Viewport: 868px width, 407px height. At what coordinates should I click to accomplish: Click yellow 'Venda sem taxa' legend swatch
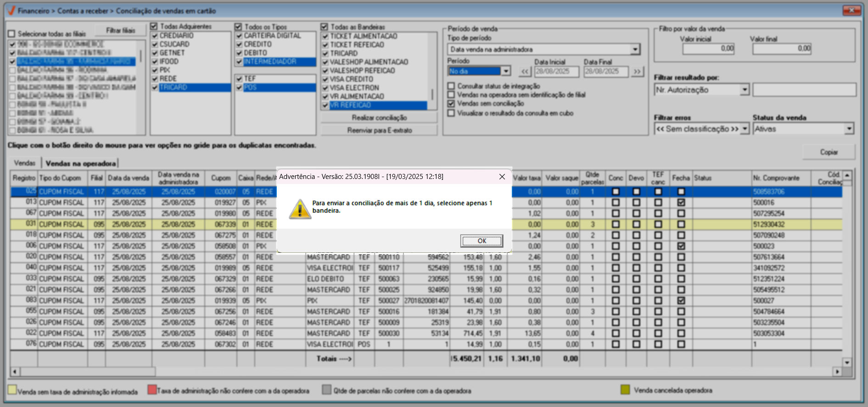point(12,390)
